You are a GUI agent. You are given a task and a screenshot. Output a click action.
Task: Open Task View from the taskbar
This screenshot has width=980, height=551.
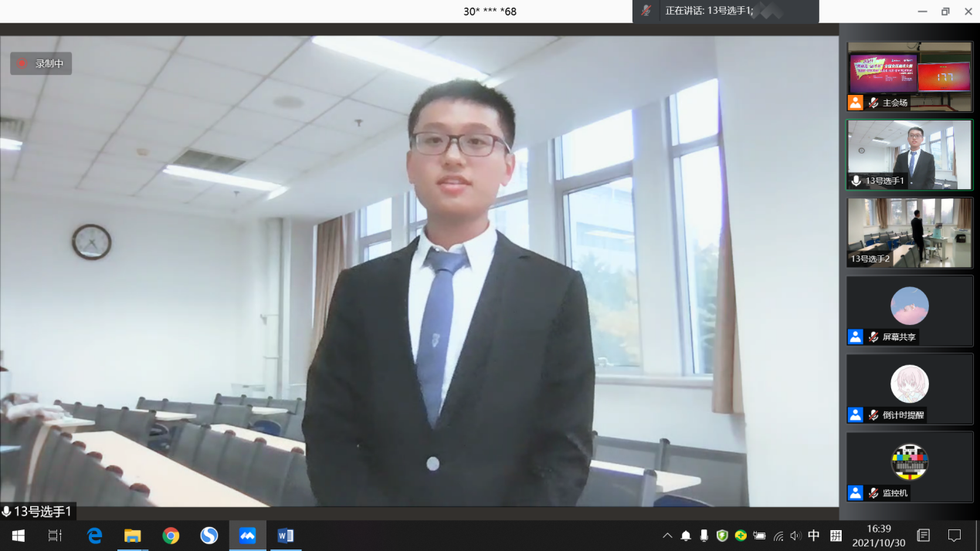[x=55, y=536]
